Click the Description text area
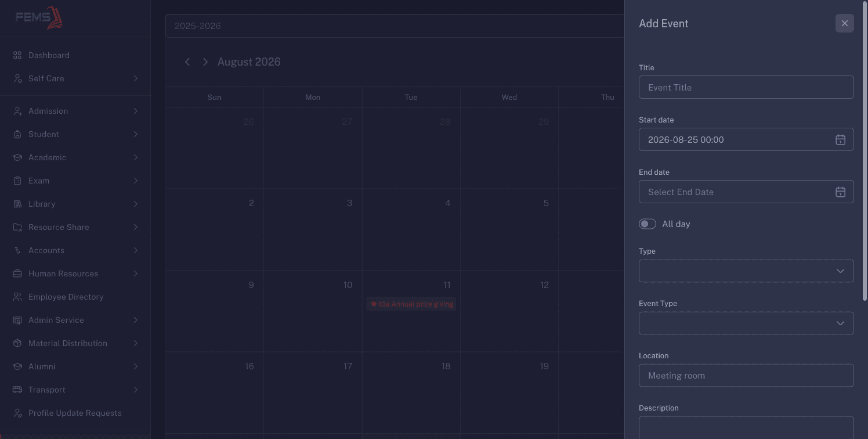Screen dimensions: 868x439 pos(746,427)
